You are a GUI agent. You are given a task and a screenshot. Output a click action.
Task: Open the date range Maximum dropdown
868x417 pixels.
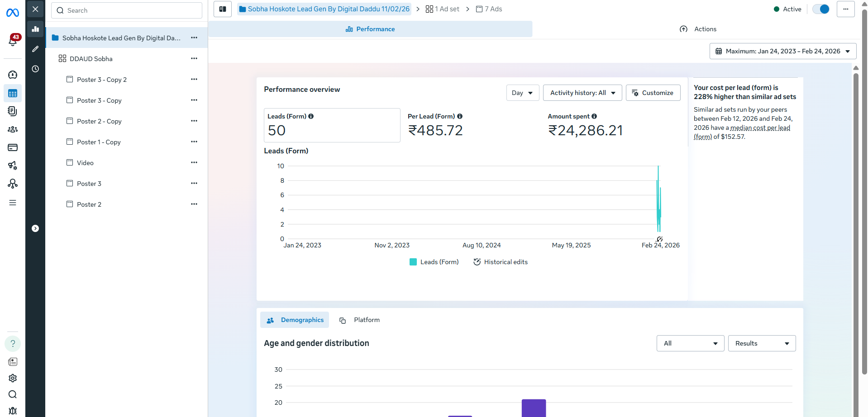tap(782, 51)
